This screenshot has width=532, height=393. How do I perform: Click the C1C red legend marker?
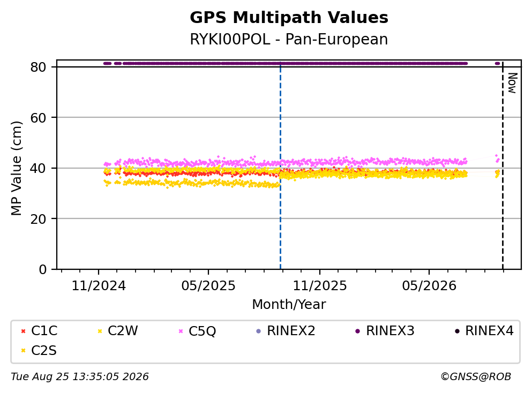click(23, 331)
